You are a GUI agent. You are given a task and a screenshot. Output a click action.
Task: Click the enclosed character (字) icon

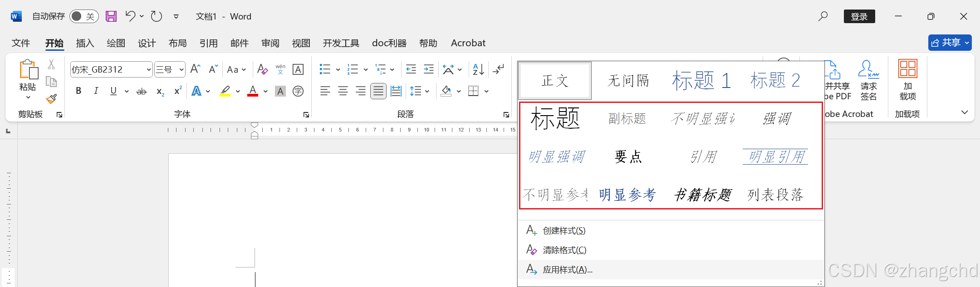[x=298, y=91]
